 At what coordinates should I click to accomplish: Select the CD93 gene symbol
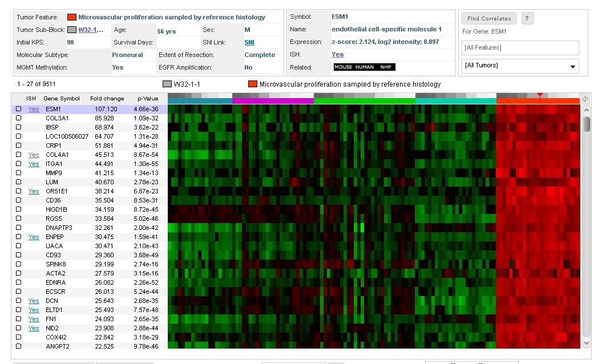[x=54, y=256]
